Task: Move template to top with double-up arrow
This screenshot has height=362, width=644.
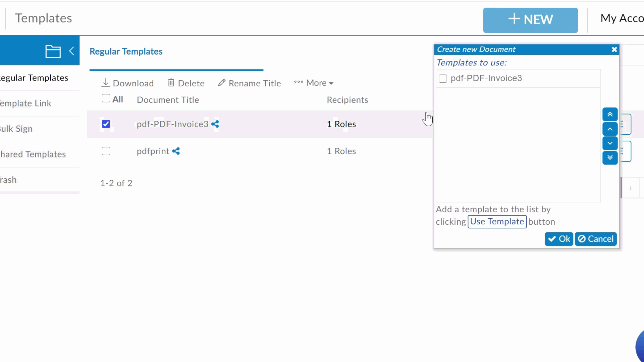Action: coord(610,115)
